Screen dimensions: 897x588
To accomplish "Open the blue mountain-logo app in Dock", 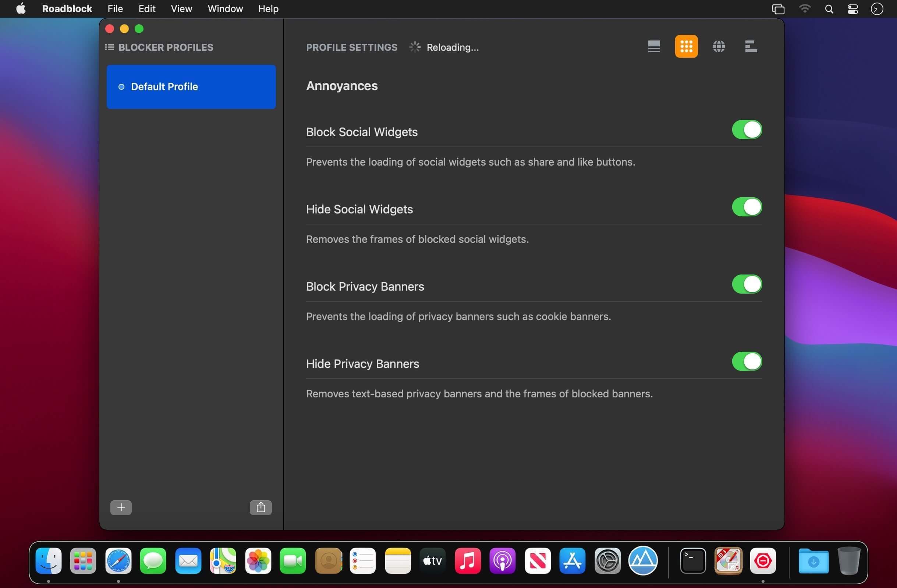I will coord(643,560).
